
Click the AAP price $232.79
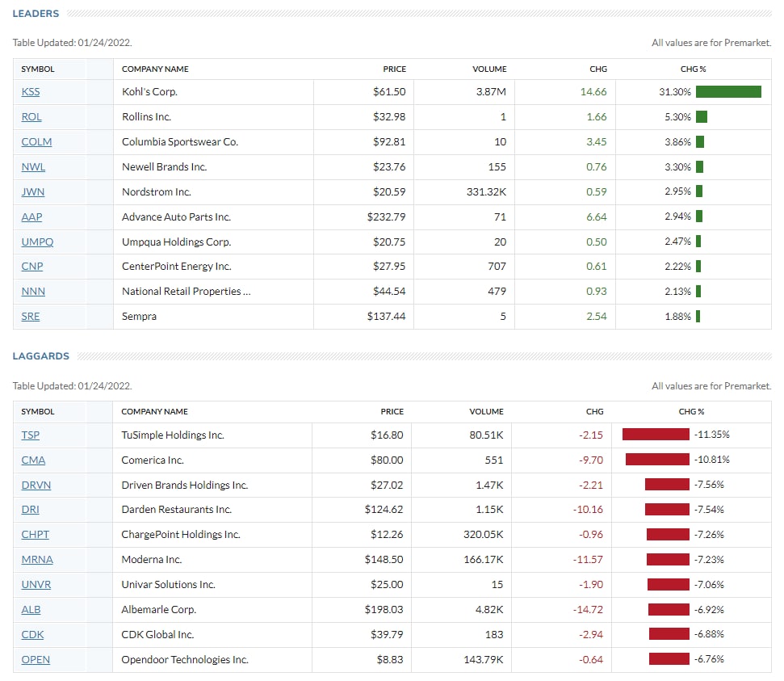coord(386,217)
